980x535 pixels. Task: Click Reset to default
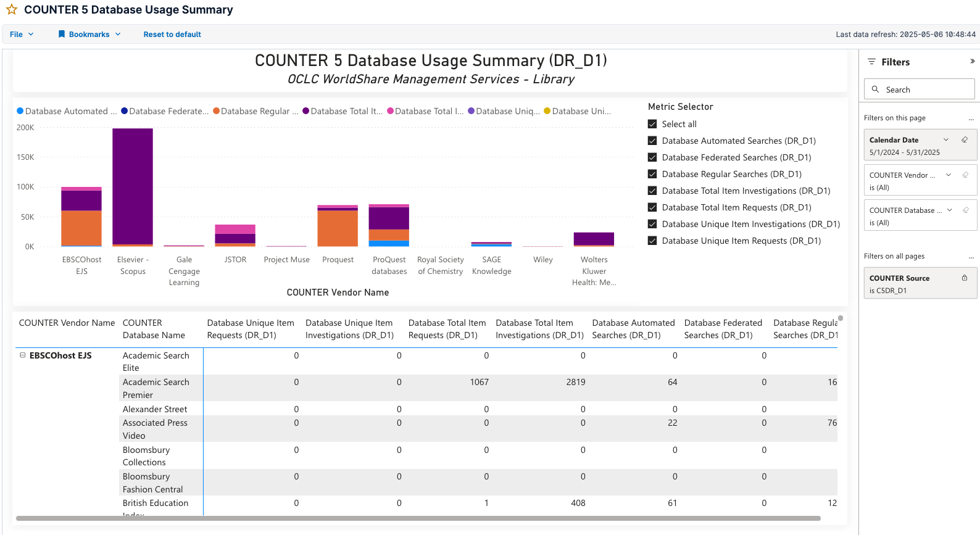click(x=172, y=35)
